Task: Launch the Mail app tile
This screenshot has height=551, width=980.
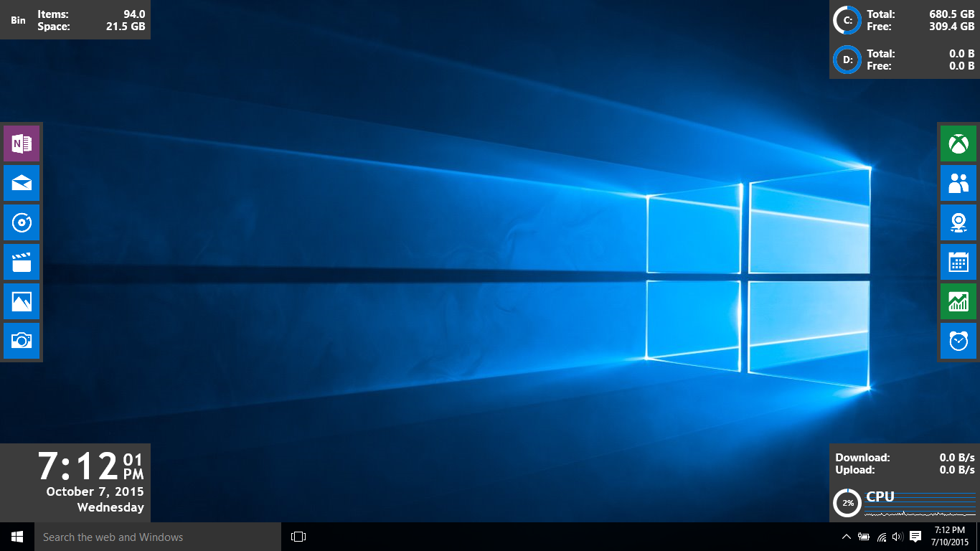Action: (22, 183)
